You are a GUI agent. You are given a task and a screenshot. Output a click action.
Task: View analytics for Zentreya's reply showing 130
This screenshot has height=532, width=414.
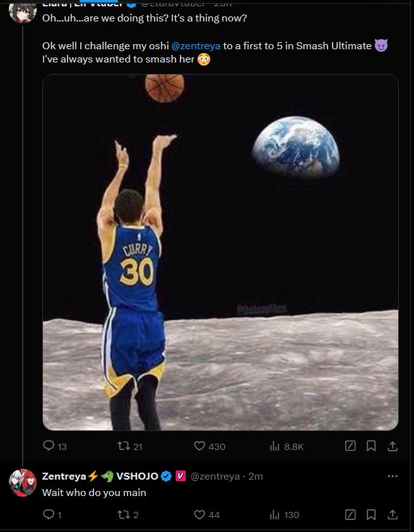(x=275, y=514)
